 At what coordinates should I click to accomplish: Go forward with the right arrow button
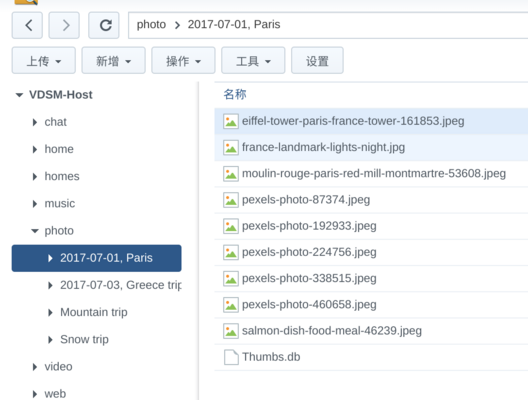click(x=64, y=25)
